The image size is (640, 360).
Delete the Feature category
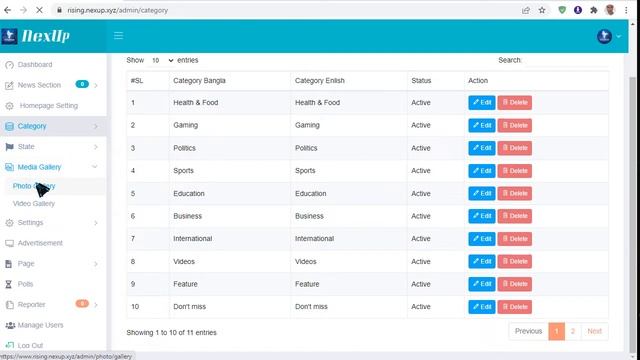click(515, 284)
